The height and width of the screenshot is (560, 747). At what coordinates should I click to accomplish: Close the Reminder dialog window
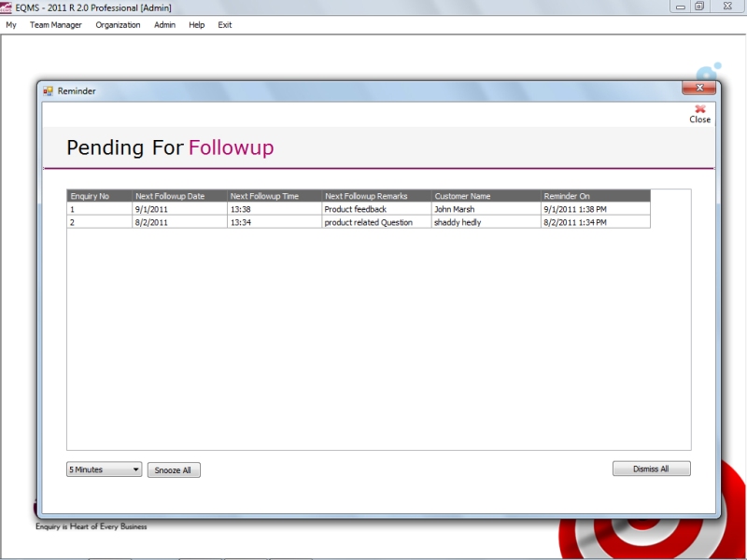[x=698, y=89]
